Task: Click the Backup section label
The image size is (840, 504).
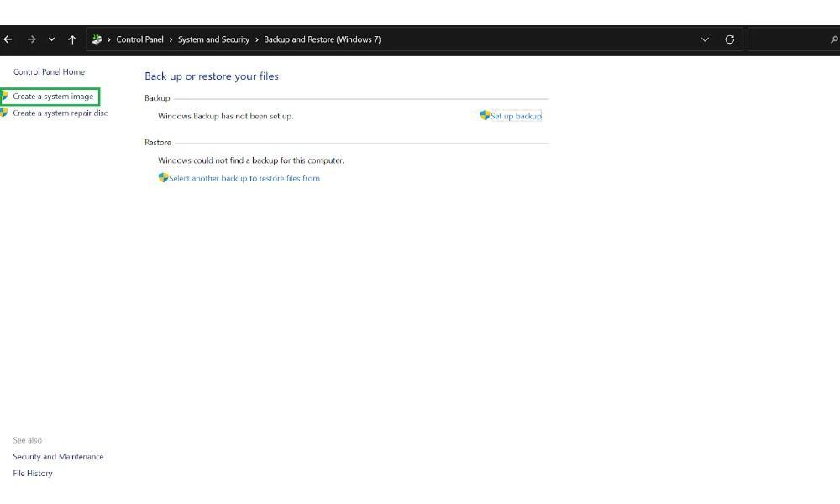Action: coord(157,98)
